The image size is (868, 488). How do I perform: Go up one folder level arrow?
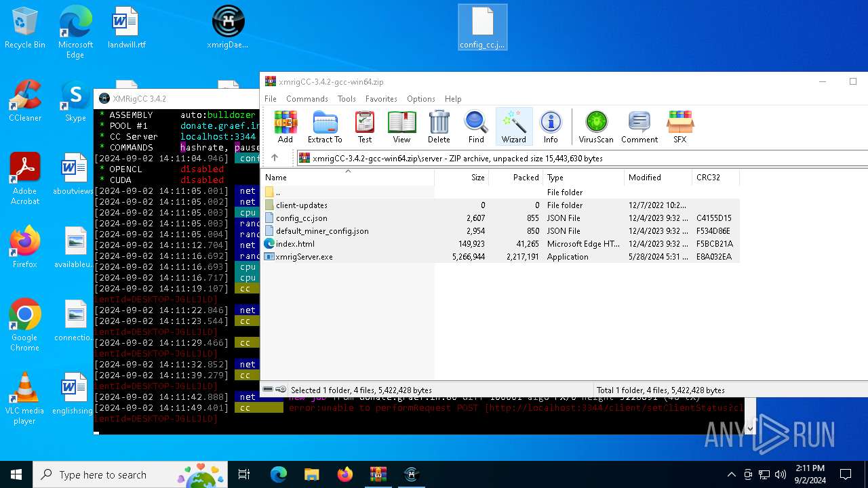(275, 158)
